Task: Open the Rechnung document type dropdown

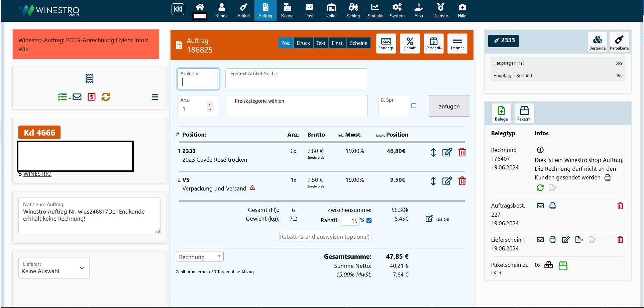Action: pyautogui.click(x=200, y=257)
